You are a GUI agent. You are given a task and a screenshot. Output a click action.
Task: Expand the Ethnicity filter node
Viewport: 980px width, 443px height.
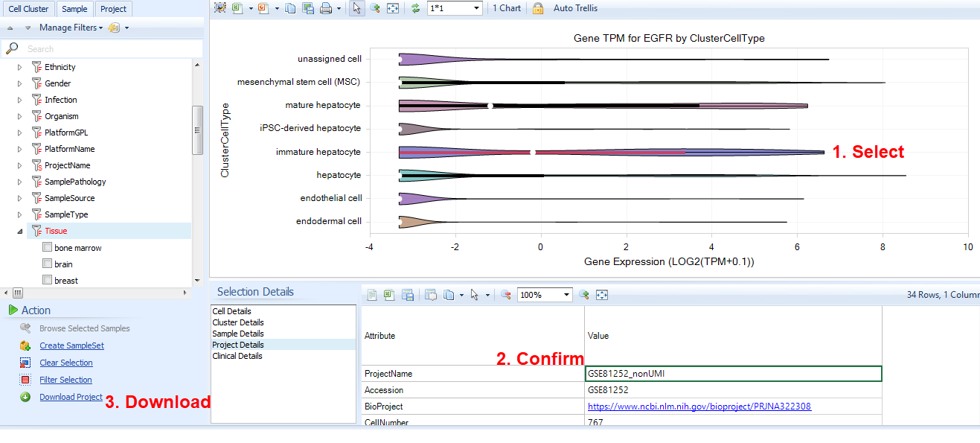20,67
